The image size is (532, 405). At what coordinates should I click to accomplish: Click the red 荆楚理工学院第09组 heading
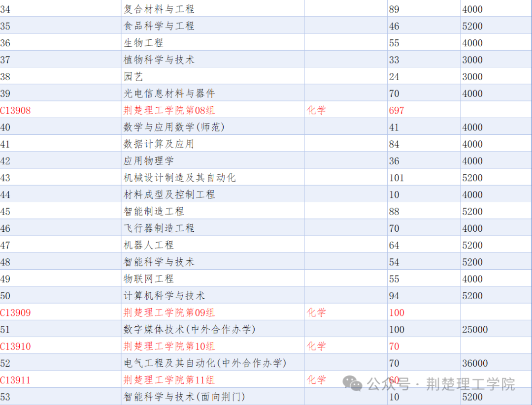(169, 312)
